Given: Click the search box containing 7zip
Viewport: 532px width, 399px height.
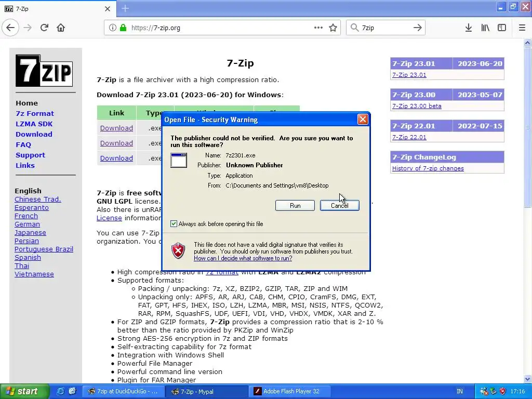Looking at the screenshot, I should tap(385, 28).
